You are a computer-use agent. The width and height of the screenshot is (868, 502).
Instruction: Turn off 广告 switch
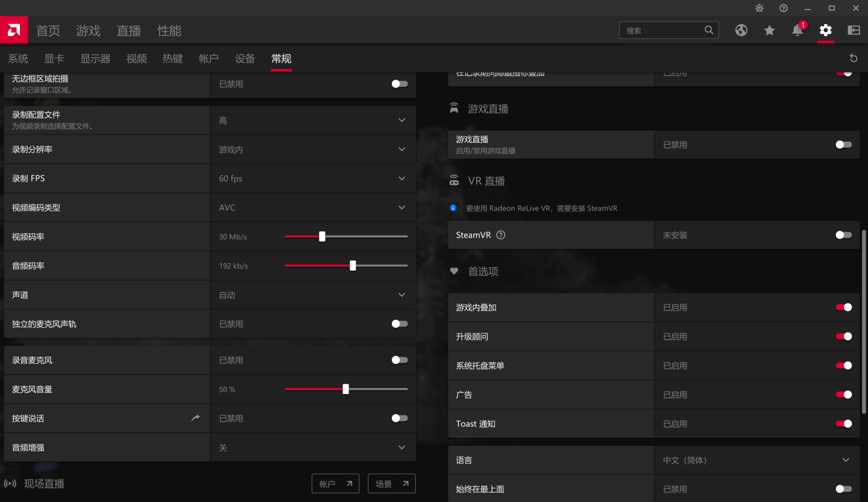point(844,395)
